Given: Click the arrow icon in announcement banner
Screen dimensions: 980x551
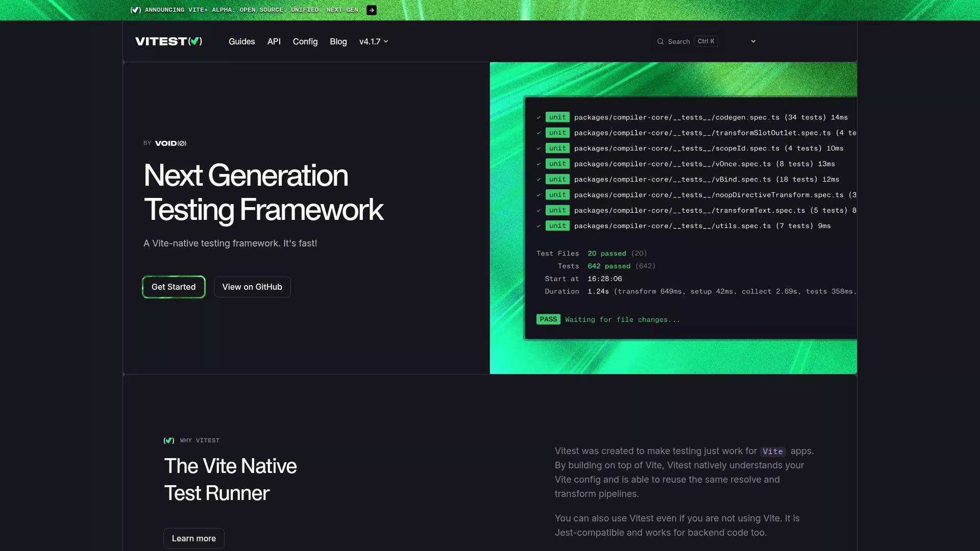Looking at the screenshot, I should (x=372, y=10).
